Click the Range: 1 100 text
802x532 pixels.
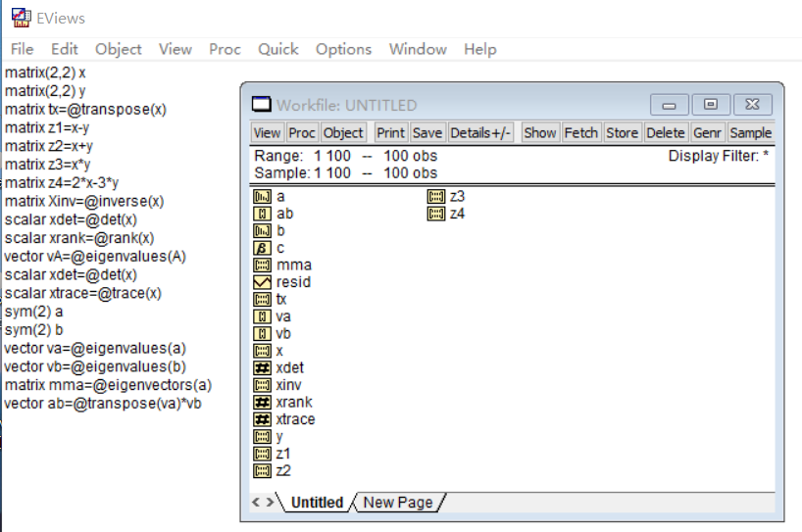tap(303, 156)
